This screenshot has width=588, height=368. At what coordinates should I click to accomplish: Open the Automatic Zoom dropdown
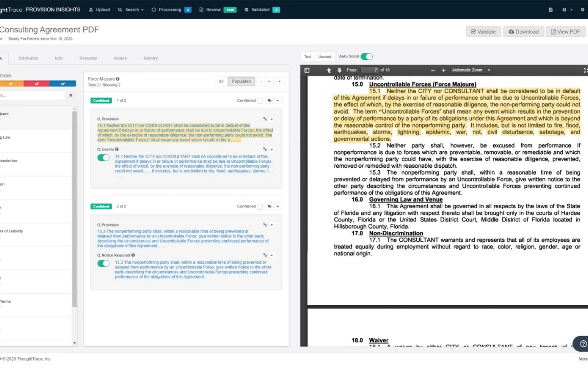click(x=471, y=70)
